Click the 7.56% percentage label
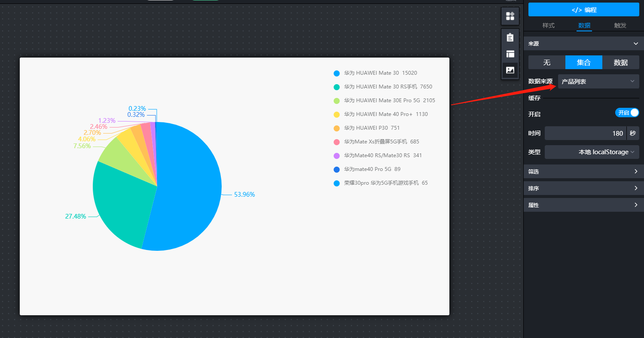 82,146
